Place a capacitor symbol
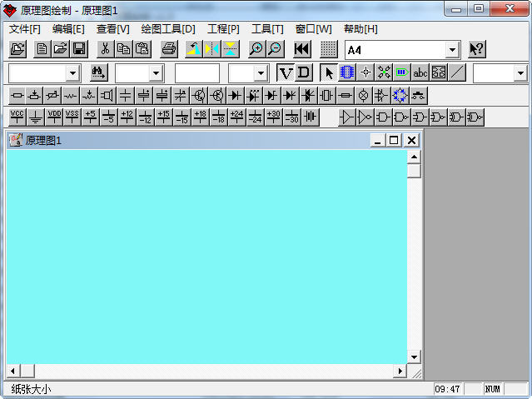Screen dimensions: 532x399 (125, 96)
